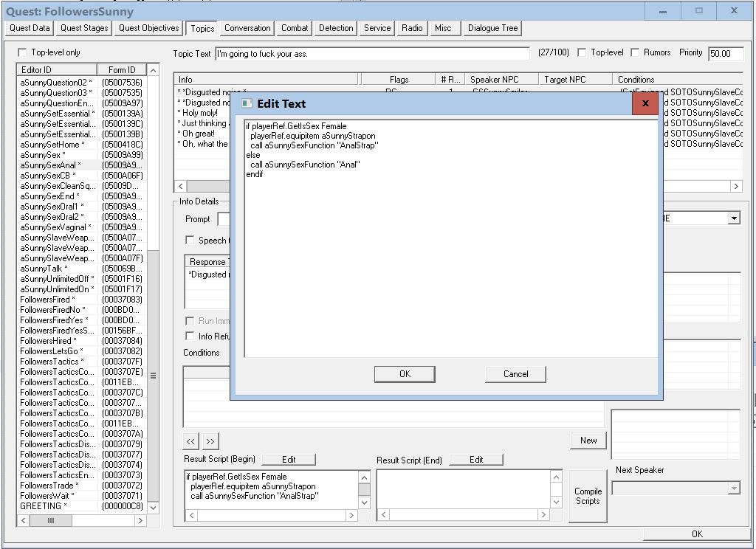Sort topics by Editor ID column
The height and width of the screenshot is (549, 756).
56,69
